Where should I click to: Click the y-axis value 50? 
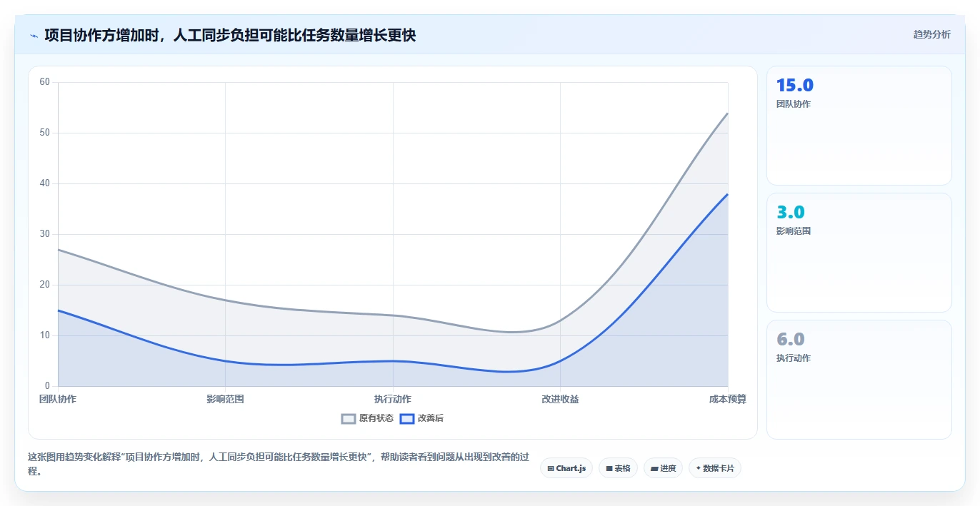point(45,133)
